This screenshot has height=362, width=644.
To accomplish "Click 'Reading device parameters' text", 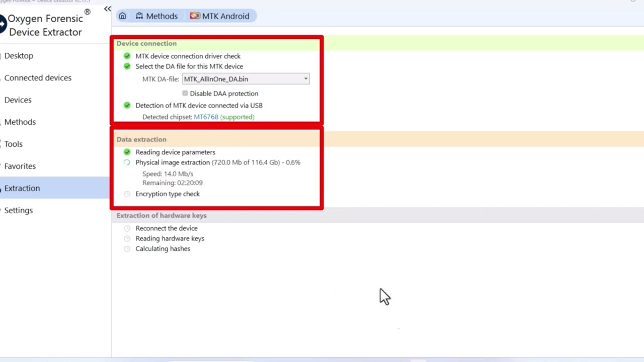I will click(x=175, y=152).
